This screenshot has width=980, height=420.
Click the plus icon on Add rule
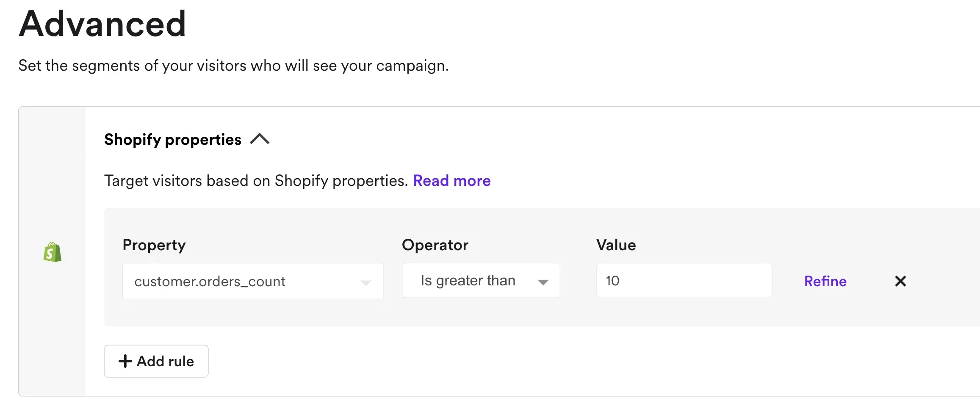[124, 361]
